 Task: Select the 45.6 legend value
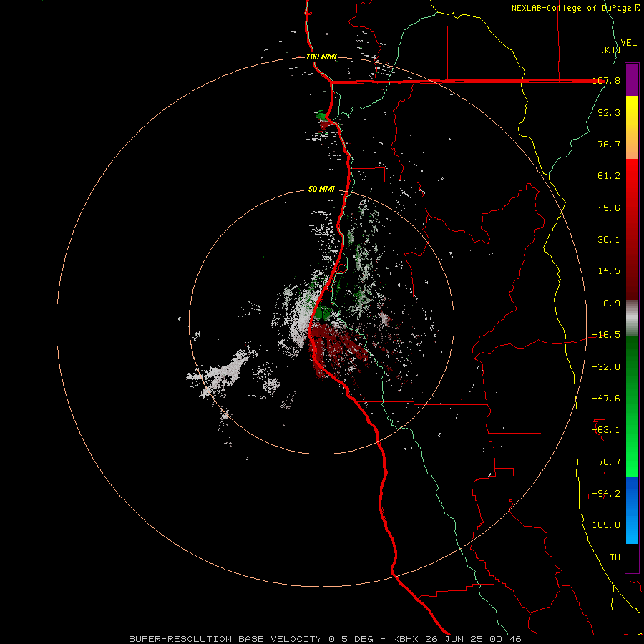609,208
